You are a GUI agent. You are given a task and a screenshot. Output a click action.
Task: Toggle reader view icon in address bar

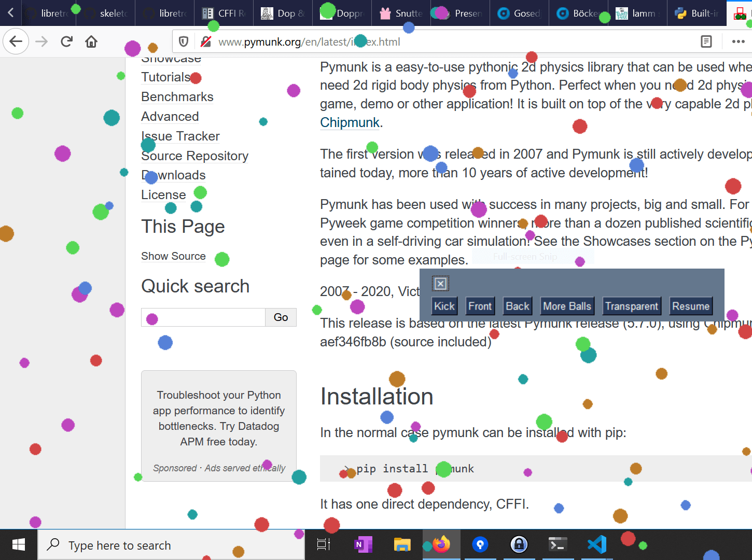(706, 41)
